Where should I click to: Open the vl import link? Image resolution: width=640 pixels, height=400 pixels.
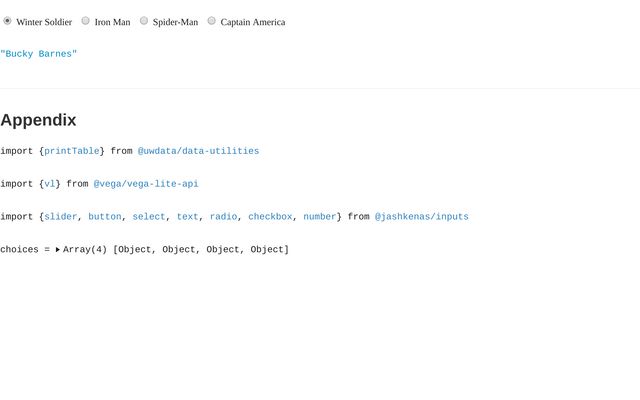(49, 184)
